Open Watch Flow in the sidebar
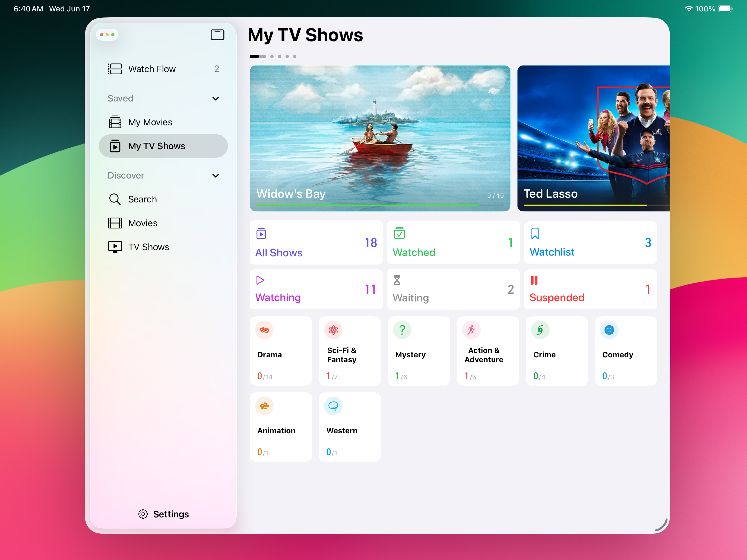This screenshot has height=560, width=747. (x=163, y=69)
